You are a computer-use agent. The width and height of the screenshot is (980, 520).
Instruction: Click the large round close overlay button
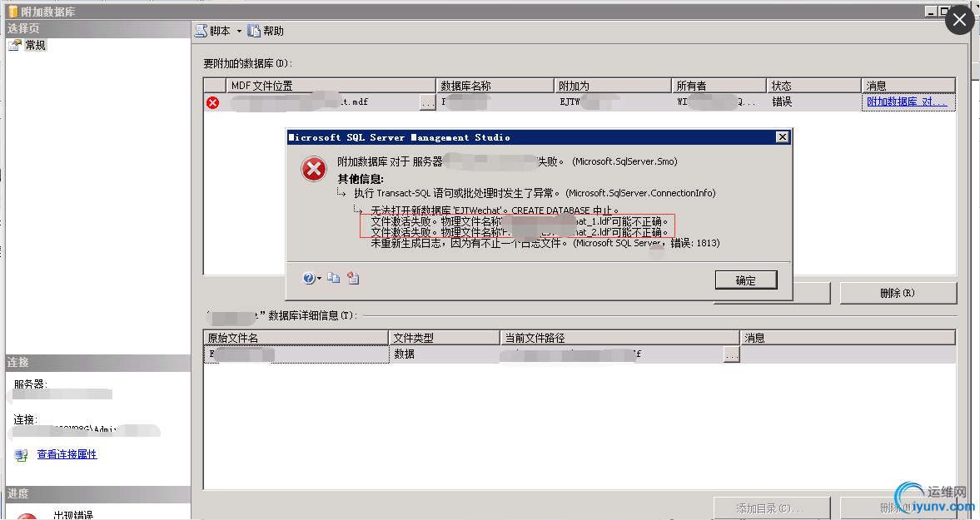pos(959,20)
